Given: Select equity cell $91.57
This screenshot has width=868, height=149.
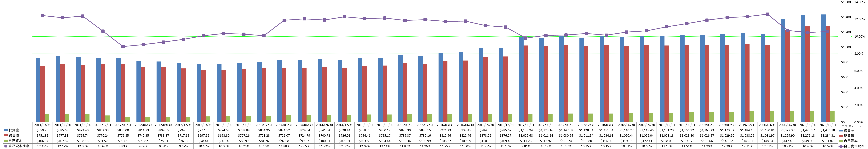Looking at the screenshot, I should click(103, 141).
